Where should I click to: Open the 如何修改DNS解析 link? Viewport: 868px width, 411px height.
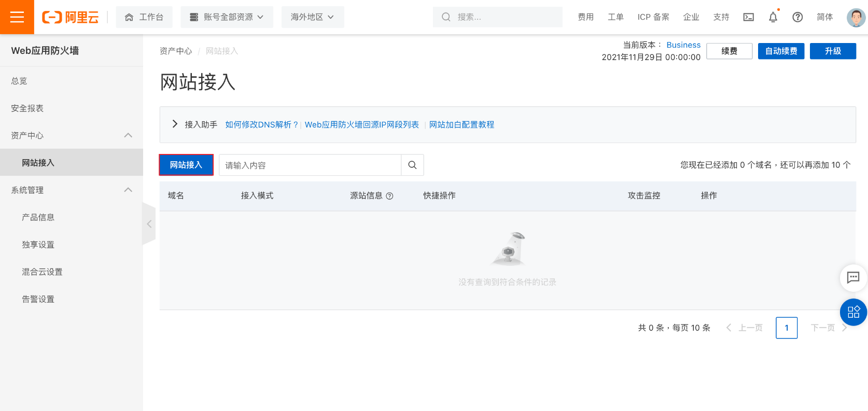261,125
